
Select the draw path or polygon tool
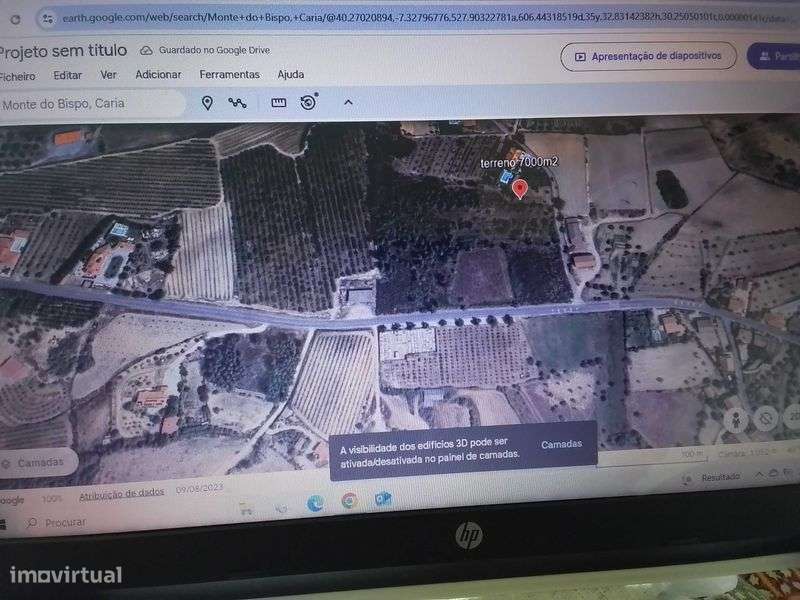[x=238, y=103]
